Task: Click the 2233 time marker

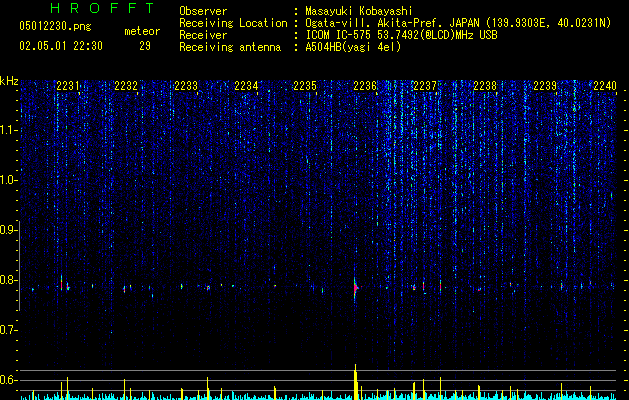Action: [186, 86]
